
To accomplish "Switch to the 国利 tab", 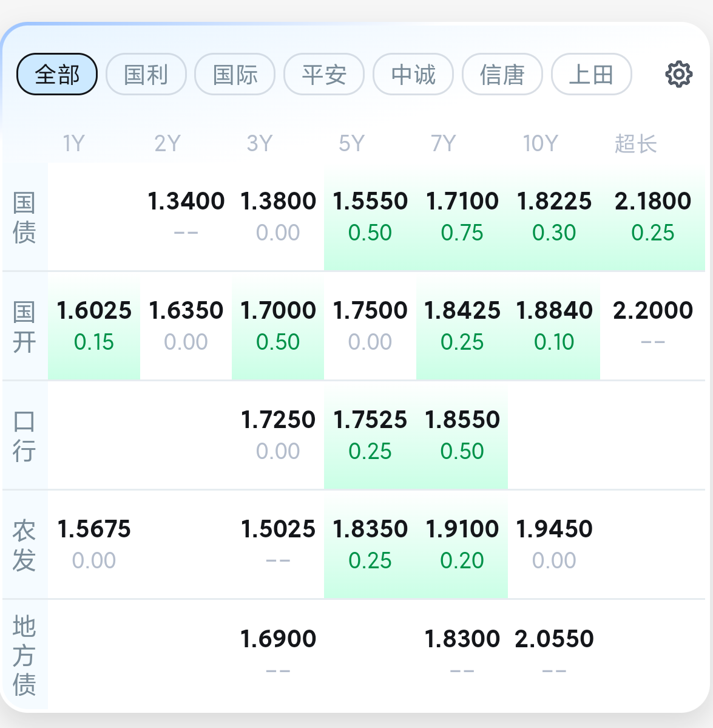I will click(146, 75).
